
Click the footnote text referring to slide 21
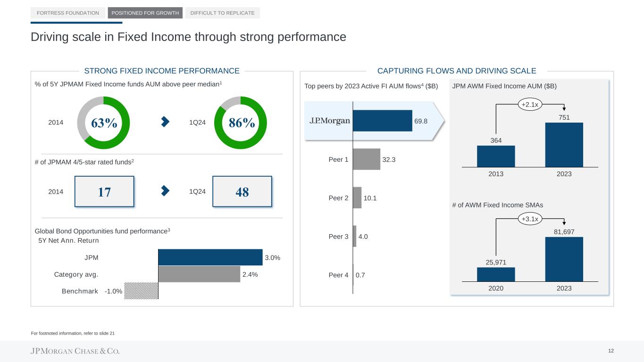coord(73,334)
